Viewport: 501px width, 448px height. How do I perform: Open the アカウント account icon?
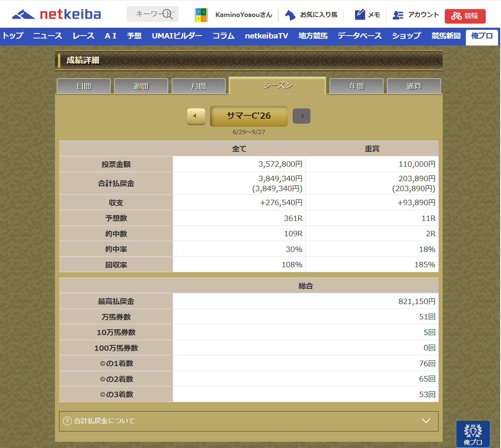point(398,15)
